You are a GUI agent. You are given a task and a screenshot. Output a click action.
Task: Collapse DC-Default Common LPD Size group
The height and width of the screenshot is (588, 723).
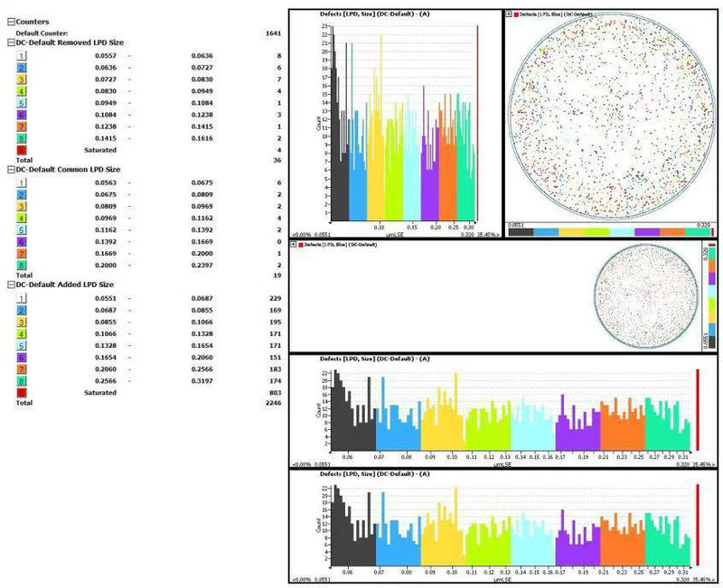11,170
